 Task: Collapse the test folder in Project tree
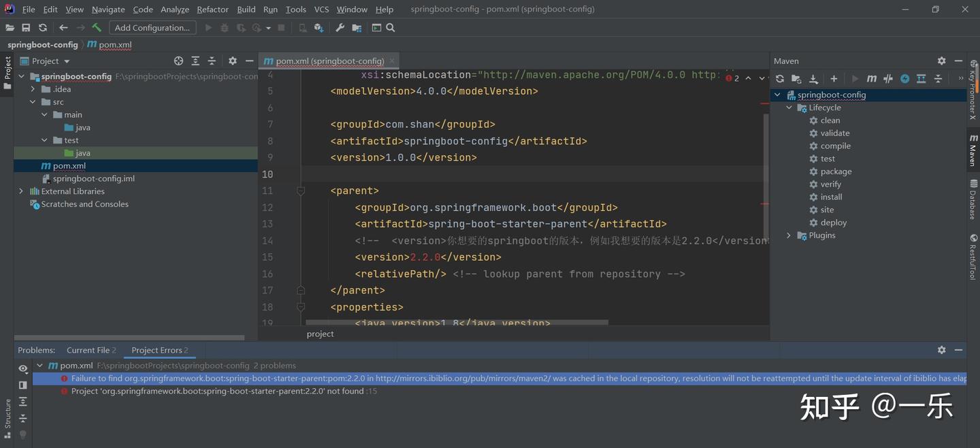[44, 140]
